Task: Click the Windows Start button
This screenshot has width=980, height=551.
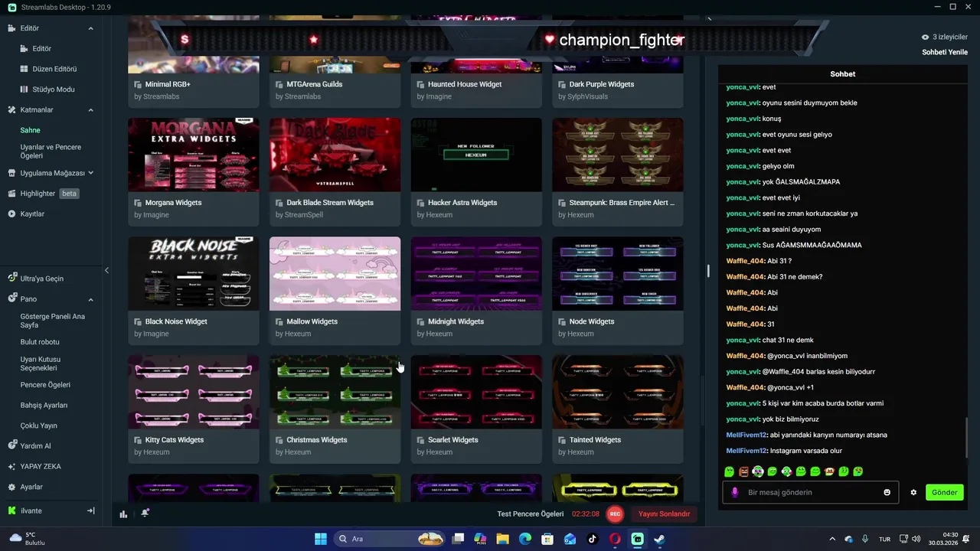Action: (x=321, y=539)
